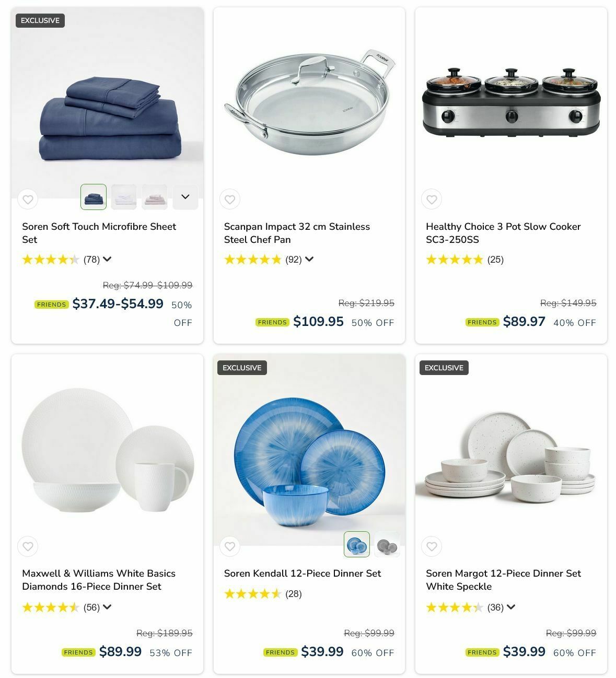The width and height of the screenshot is (616, 678).
Task: Expand Soren Margot (36) ratings chevron
Action: coord(511,607)
